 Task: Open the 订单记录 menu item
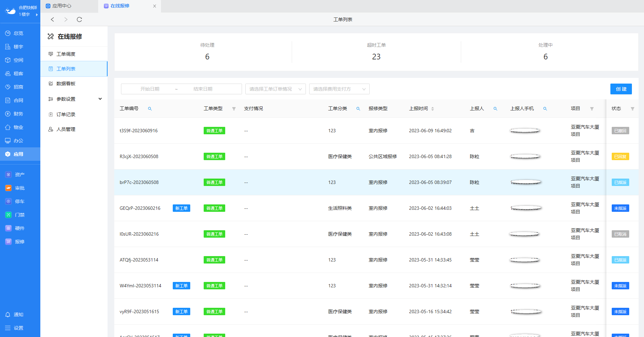[x=74, y=114]
